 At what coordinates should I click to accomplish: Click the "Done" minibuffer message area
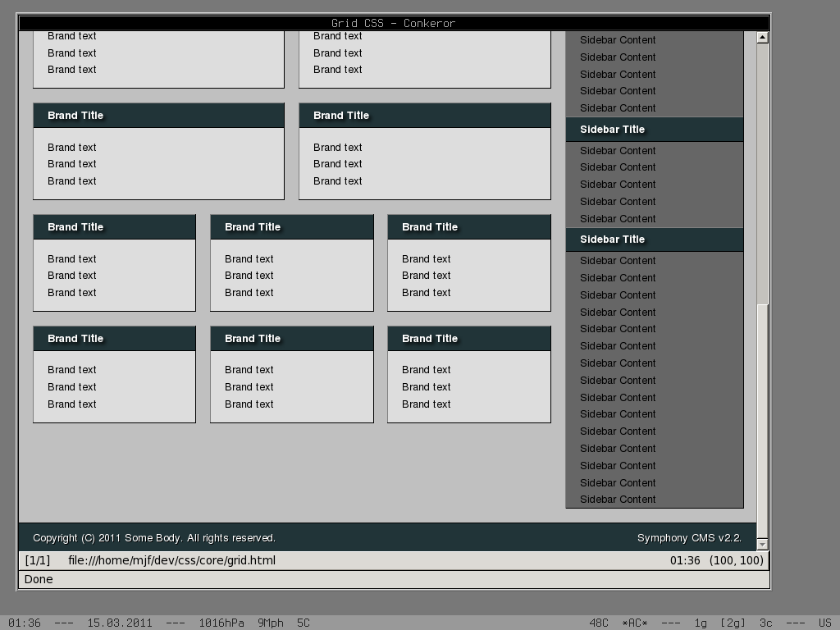coord(39,579)
